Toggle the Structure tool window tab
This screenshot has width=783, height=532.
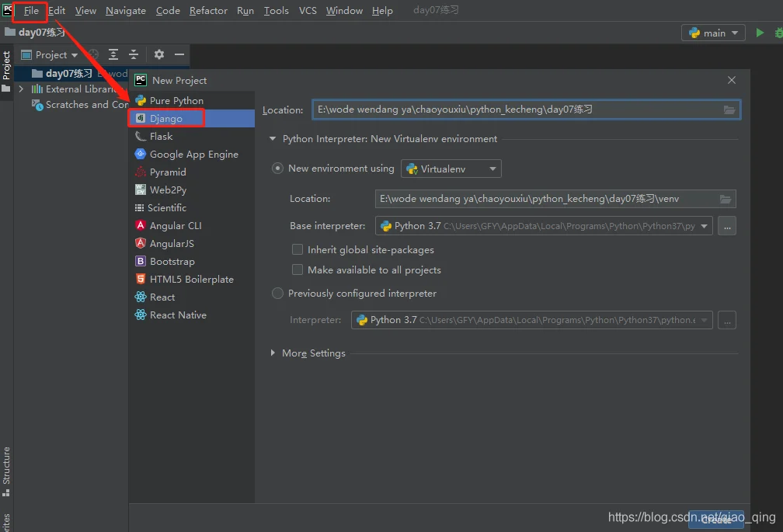click(6, 471)
